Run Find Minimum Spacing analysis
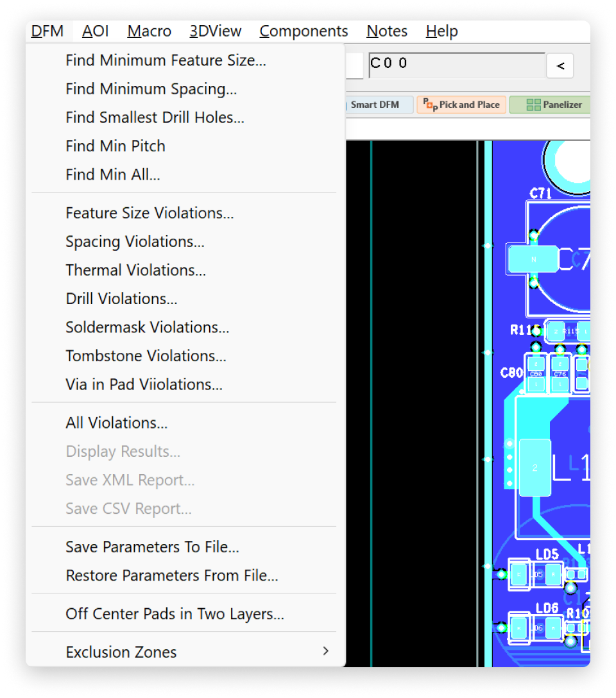616x698 pixels. click(x=151, y=89)
